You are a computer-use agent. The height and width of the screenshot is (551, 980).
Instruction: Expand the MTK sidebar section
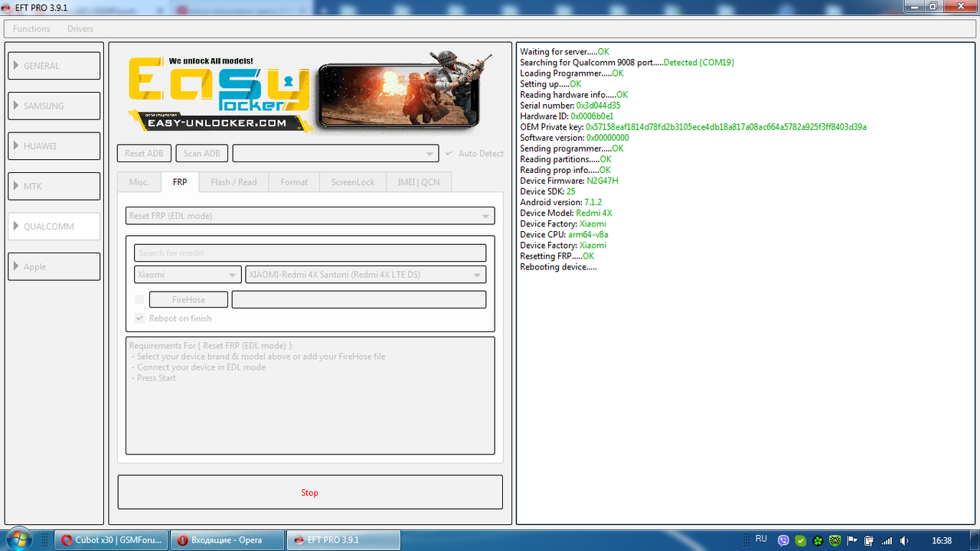54,186
